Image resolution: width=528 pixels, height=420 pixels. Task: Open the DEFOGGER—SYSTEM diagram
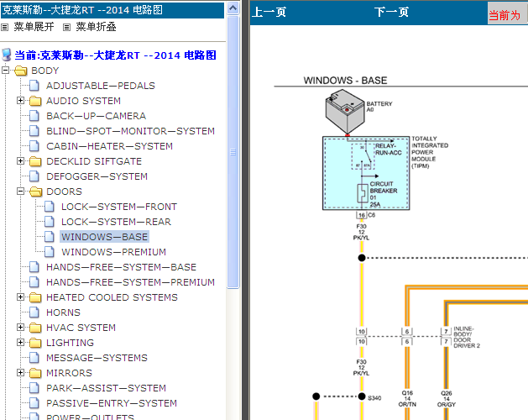pos(97,176)
